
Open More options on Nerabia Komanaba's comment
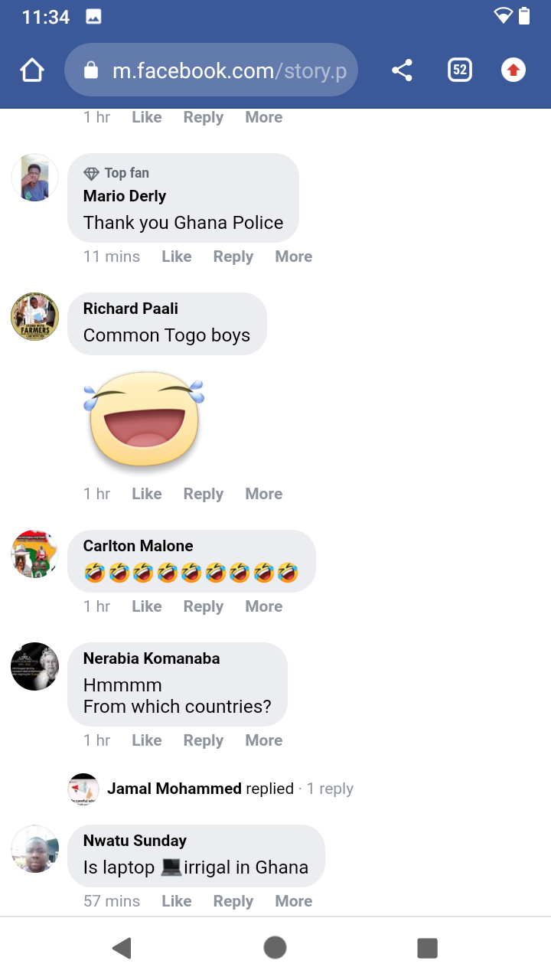pyautogui.click(x=263, y=740)
